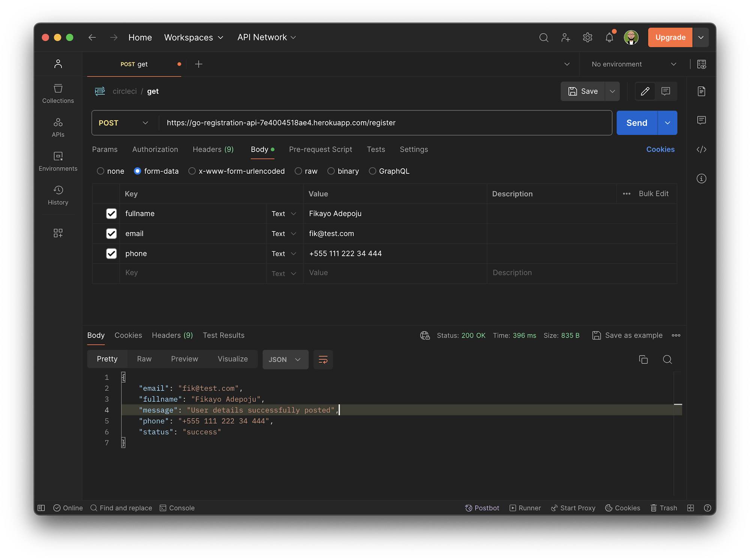Select the raw body type

coord(298,171)
